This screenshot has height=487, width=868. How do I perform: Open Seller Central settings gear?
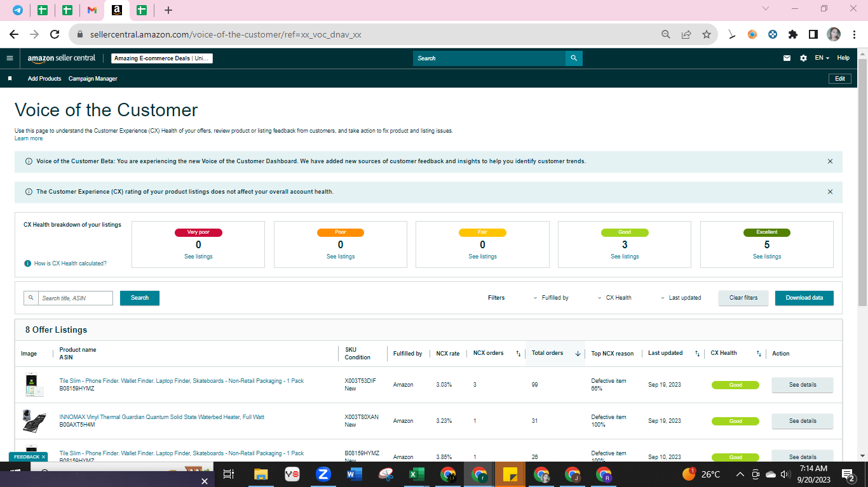pos(803,58)
